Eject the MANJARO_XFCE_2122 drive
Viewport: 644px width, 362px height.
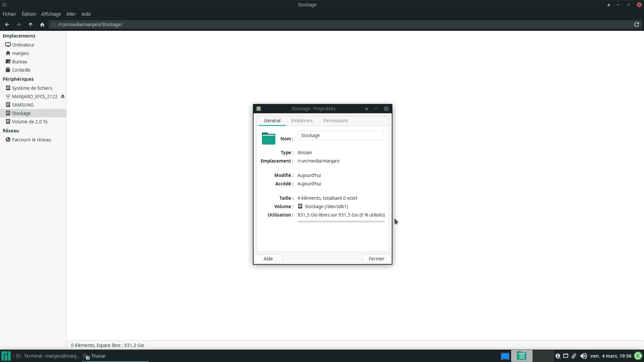point(63,97)
